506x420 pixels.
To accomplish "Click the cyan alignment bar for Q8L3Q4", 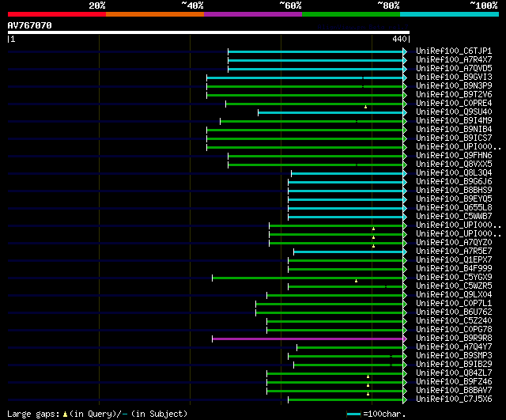I will tap(347, 174).
